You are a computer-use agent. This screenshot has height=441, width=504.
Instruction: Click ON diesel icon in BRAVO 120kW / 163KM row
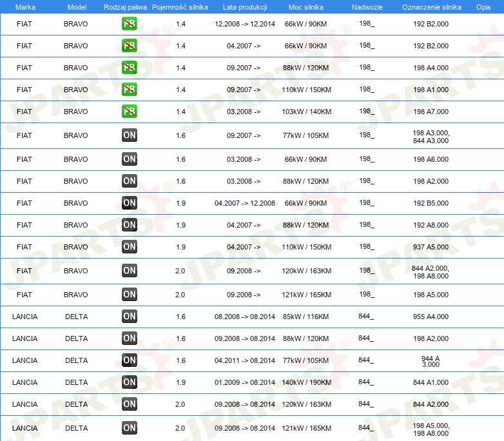tap(129, 271)
